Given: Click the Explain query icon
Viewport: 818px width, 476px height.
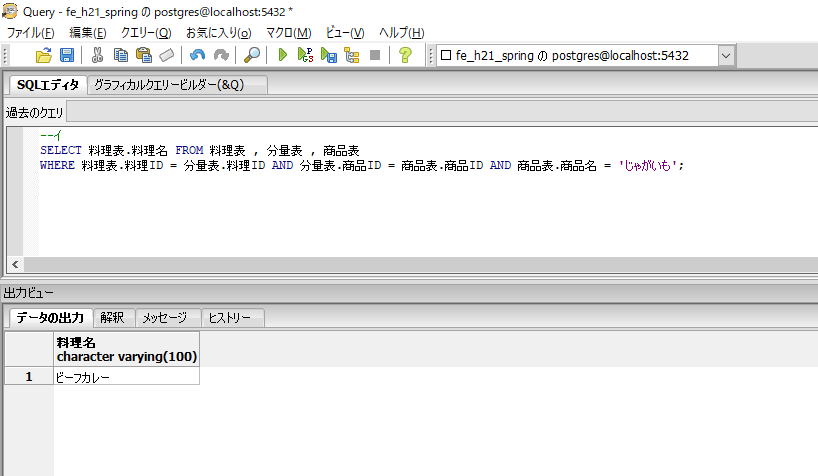Looking at the screenshot, I should [x=351, y=56].
